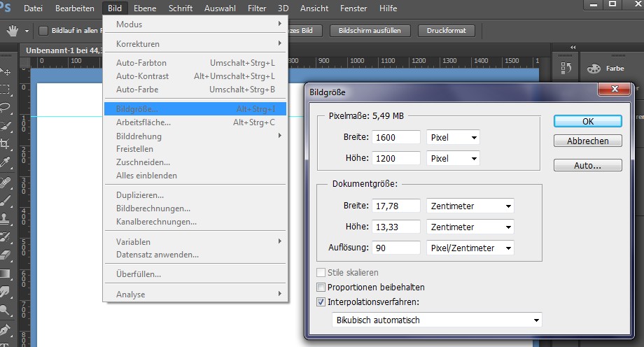Close the Bildgröße dialog with X

pyautogui.click(x=615, y=89)
